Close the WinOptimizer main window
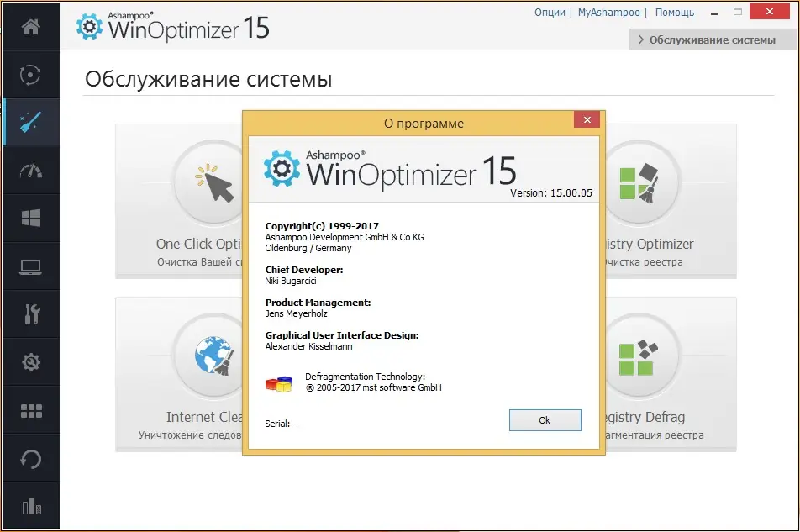Viewport: 800px width, 532px height. click(x=770, y=11)
